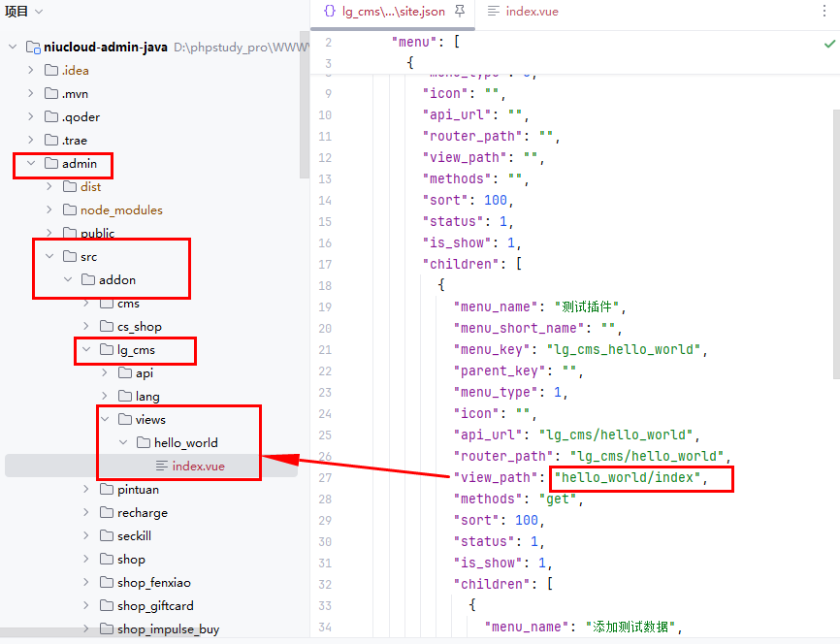
Task: Click the green inspection checkmark icon
Action: [x=829, y=44]
